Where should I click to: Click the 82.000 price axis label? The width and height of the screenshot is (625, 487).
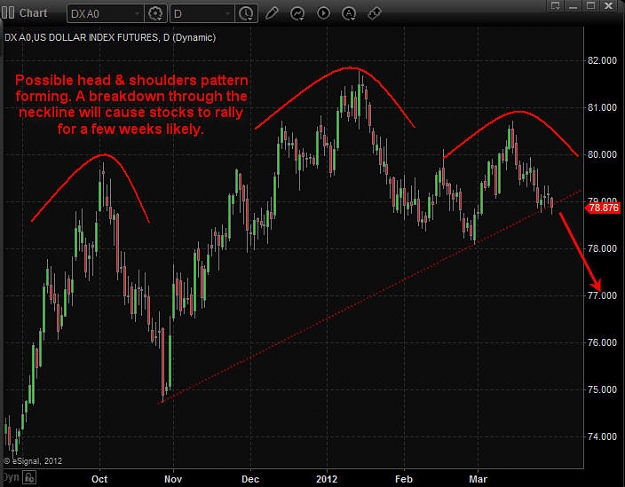click(602, 61)
